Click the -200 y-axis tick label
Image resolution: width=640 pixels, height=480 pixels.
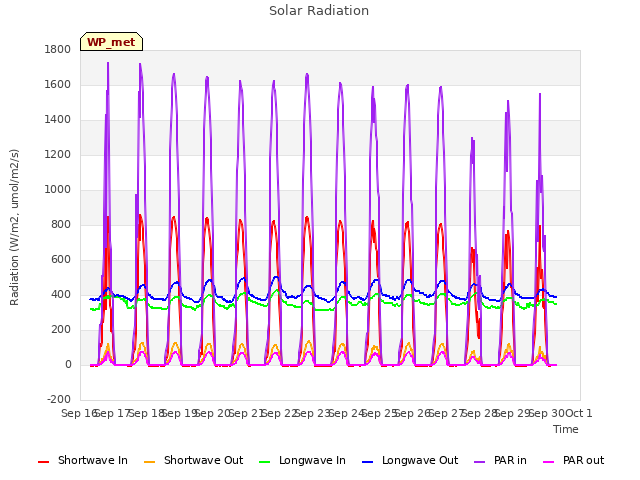tap(59, 399)
